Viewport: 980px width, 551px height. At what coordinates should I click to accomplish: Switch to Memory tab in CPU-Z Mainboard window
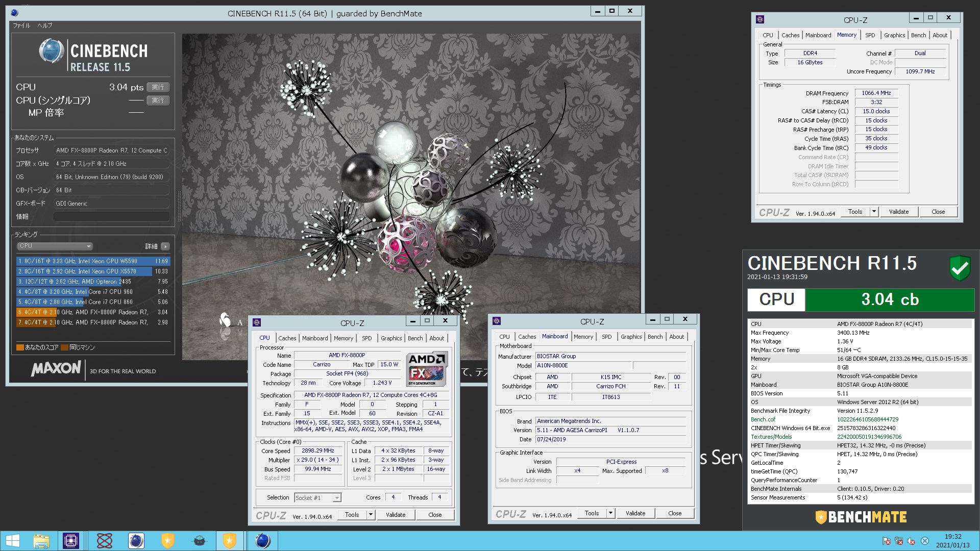(x=583, y=337)
